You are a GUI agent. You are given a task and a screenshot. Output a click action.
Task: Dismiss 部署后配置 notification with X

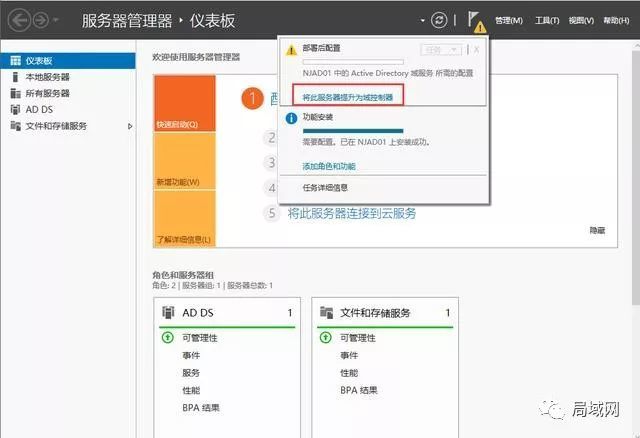pos(476,50)
